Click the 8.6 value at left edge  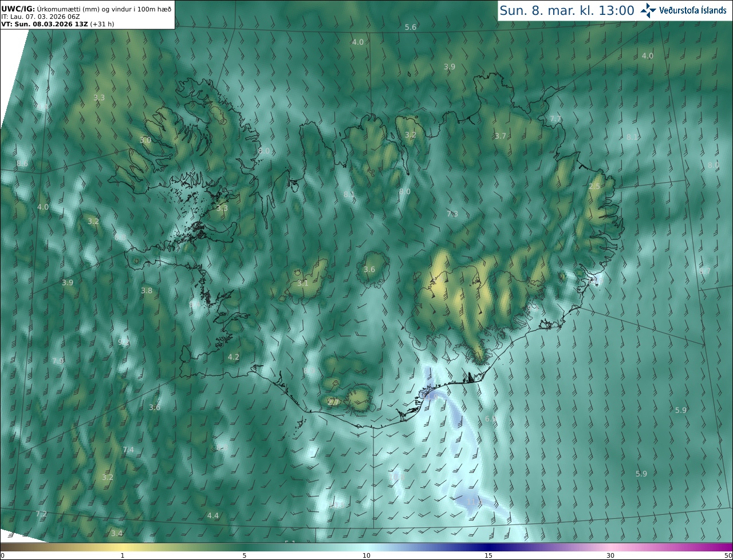tap(22, 164)
